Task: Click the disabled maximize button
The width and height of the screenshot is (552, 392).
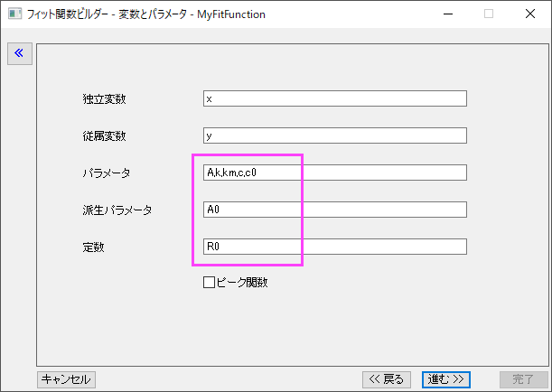Action: click(489, 14)
